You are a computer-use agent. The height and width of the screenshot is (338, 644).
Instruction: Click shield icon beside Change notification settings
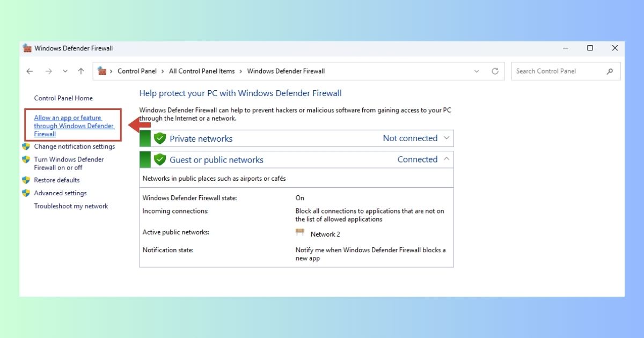coord(26,146)
